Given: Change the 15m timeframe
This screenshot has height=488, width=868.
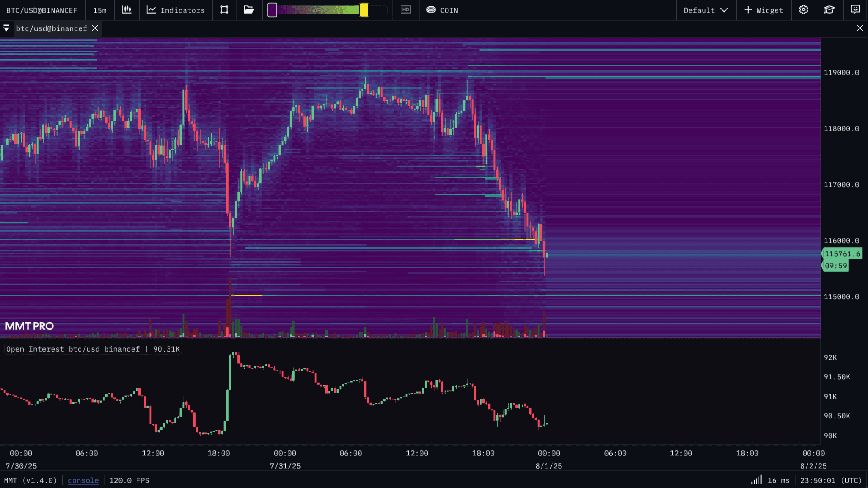Looking at the screenshot, I should (99, 10).
